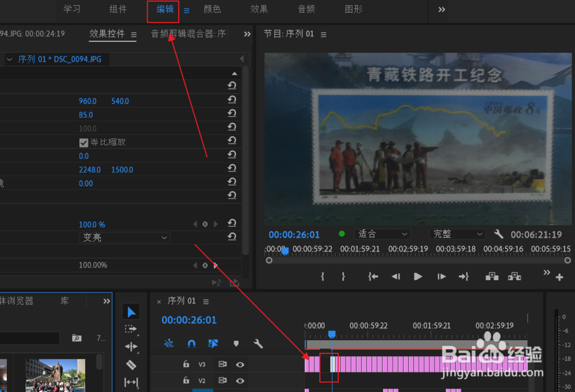The image size is (575, 392).
Task: Reset opacity 100.0 % parameter
Action: (232, 223)
